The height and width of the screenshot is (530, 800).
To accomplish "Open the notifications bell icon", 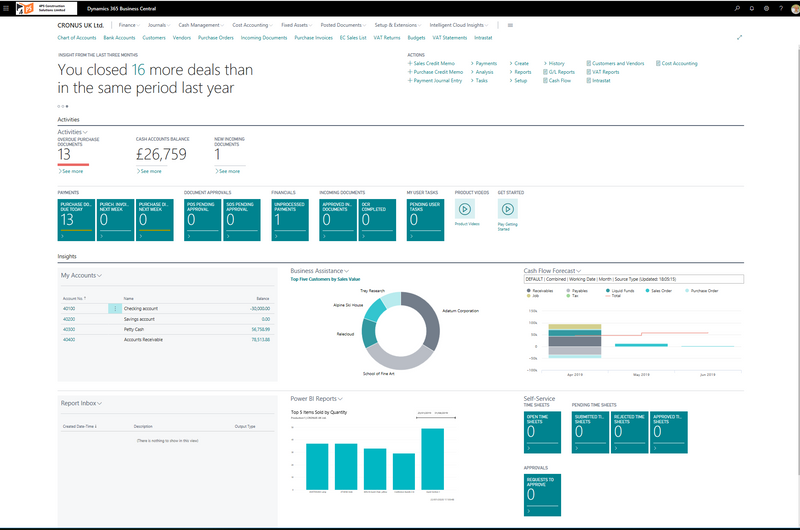I will click(752, 8).
